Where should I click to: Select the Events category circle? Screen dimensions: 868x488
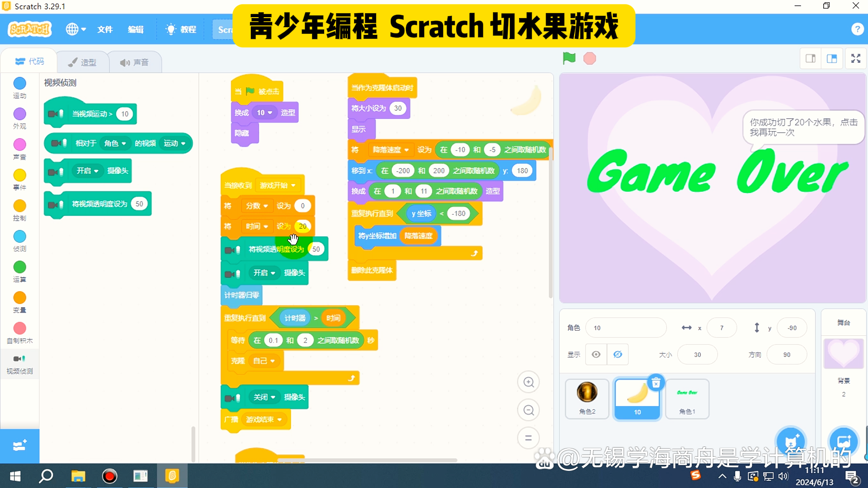pos(19,175)
